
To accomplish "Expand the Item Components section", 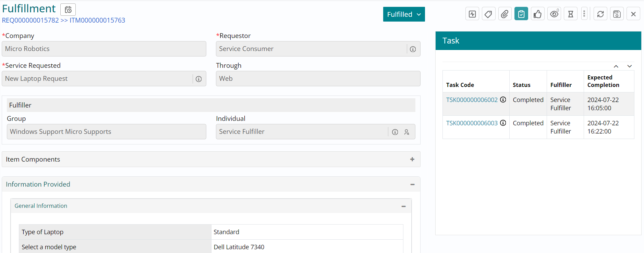I will click(412, 159).
